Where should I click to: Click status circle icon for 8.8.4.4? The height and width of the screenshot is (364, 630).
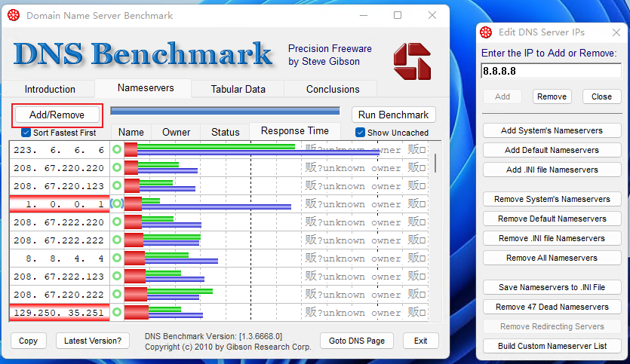tap(117, 258)
